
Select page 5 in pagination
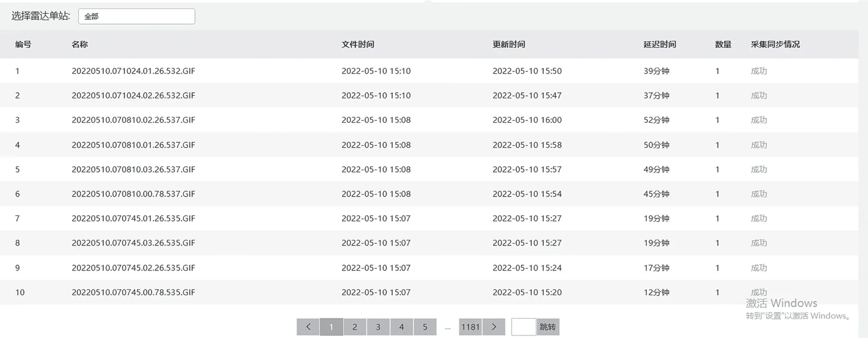pos(425,327)
